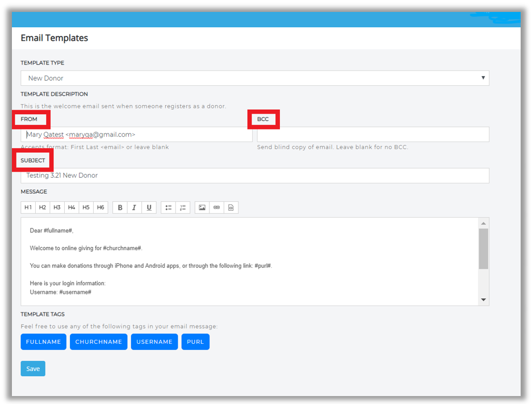532x404 pixels.
Task: Click the TEMPLATE TAGS label
Action: point(43,314)
